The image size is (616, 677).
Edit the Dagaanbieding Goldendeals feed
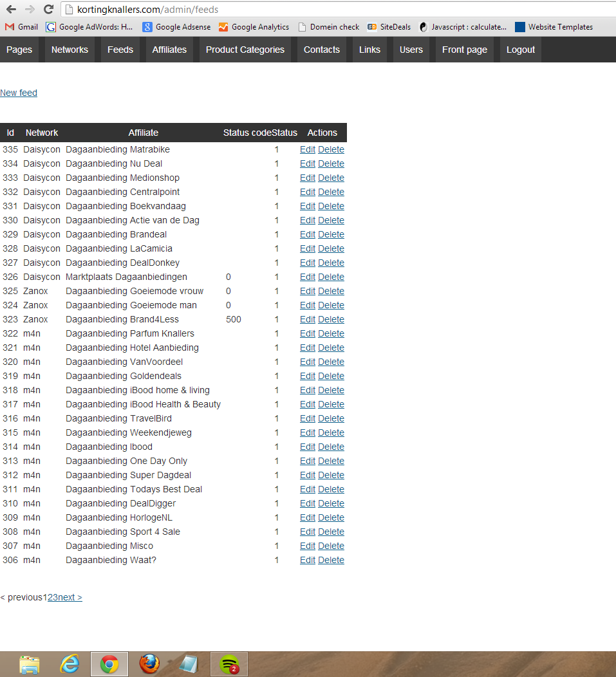[308, 376]
